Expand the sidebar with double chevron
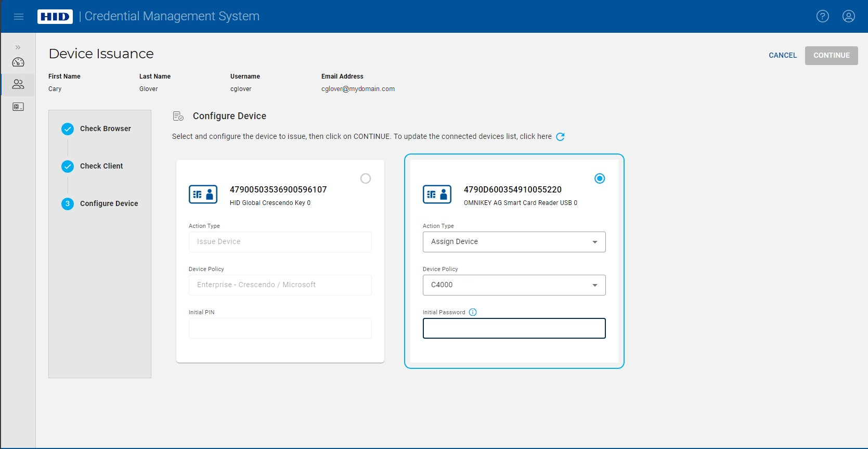 click(18, 47)
